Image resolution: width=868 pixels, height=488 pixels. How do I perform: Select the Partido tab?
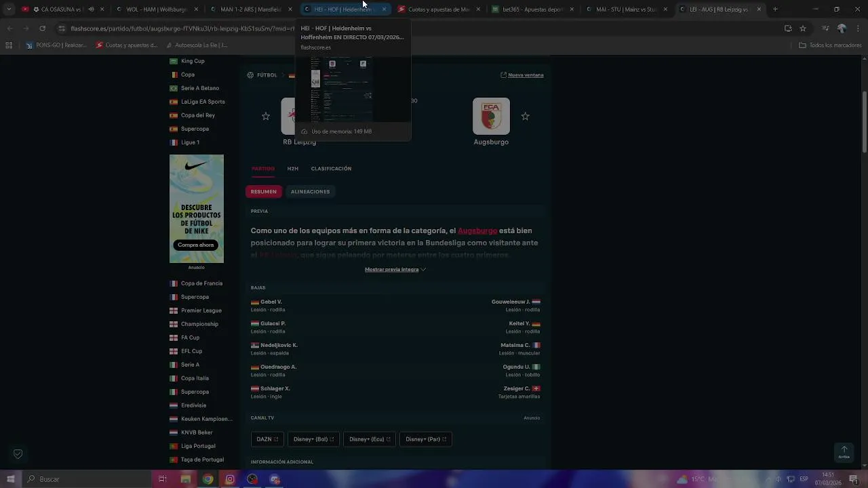point(263,169)
